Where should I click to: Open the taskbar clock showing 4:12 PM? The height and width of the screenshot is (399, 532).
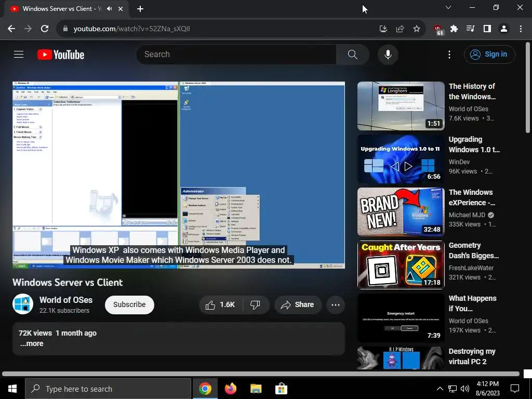pyautogui.click(x=487, y=389)
